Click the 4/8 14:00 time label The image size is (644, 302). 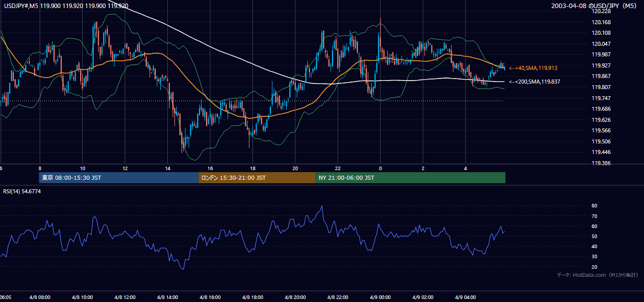pyautogui.click(x=167, y=297)
